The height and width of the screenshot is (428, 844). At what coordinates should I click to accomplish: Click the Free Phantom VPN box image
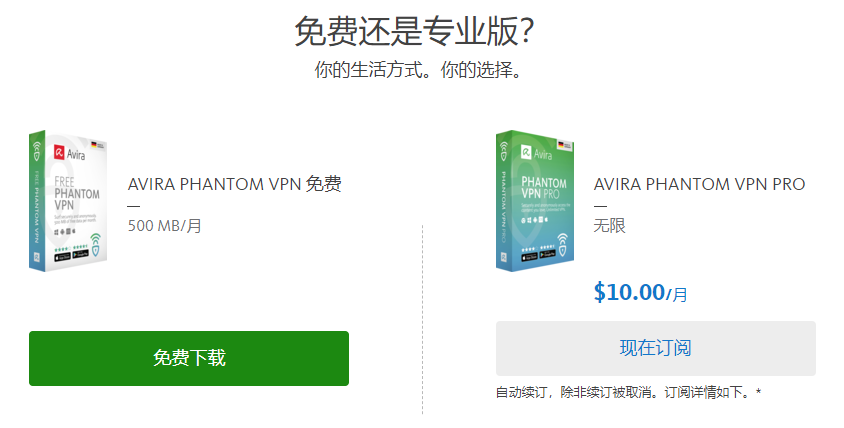68,200
